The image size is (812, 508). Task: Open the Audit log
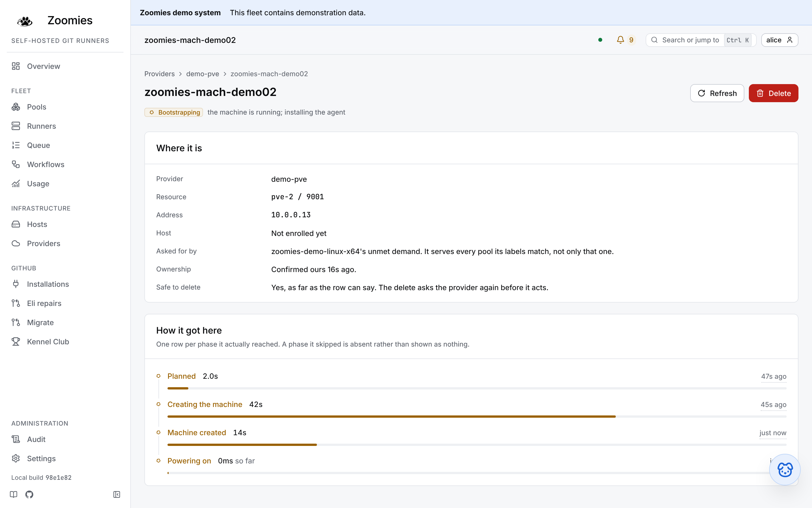pos(65,439)
